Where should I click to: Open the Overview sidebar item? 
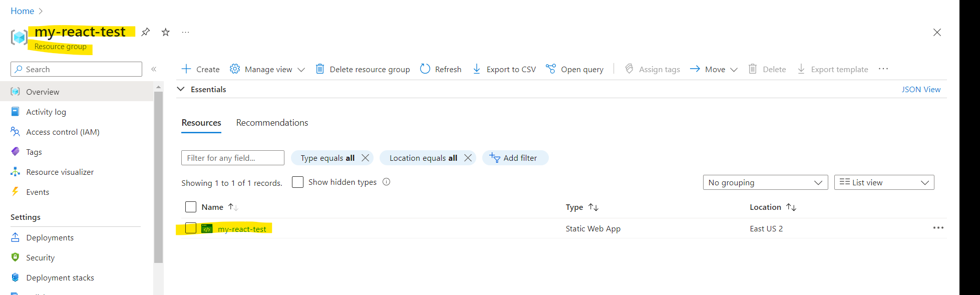(x=77, y=92)
